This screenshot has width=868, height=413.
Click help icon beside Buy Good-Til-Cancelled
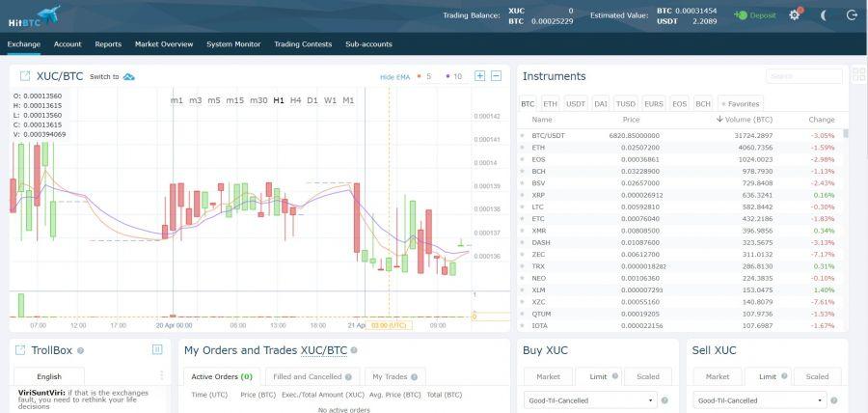665,400
